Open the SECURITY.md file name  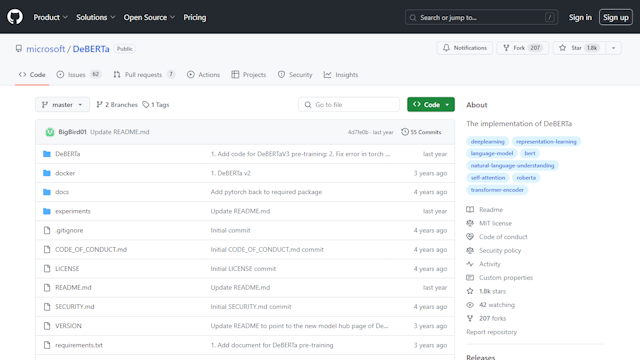coord(75,307)
